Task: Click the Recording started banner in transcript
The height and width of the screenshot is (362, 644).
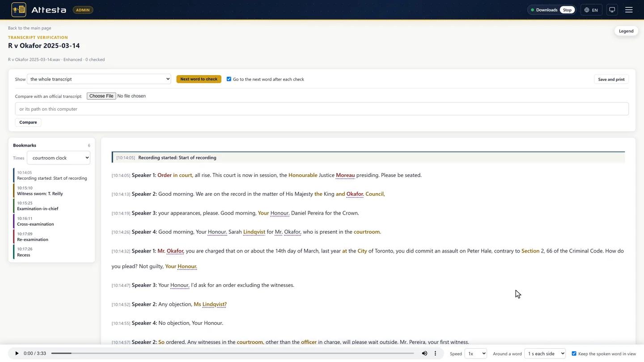Action: point(368,157)
